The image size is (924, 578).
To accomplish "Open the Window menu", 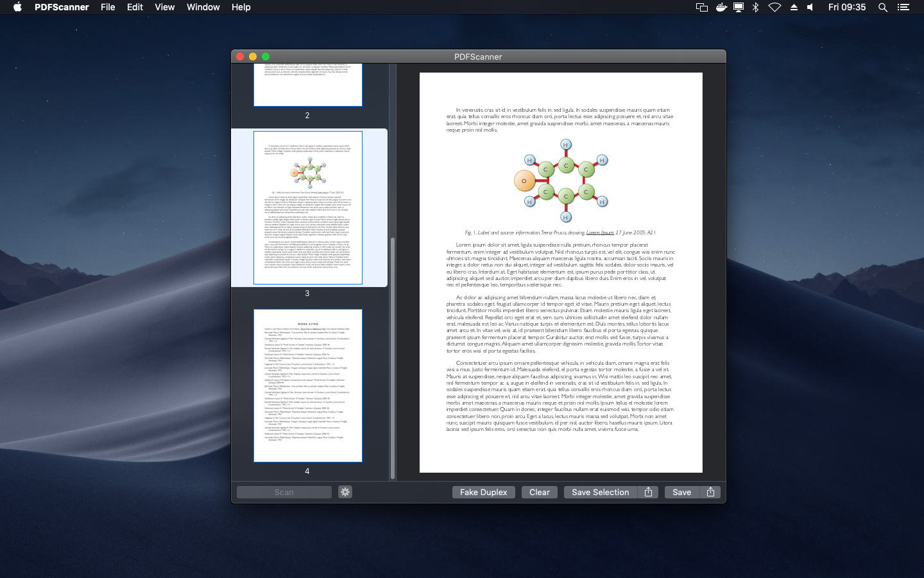I will (x=203, y=7).
